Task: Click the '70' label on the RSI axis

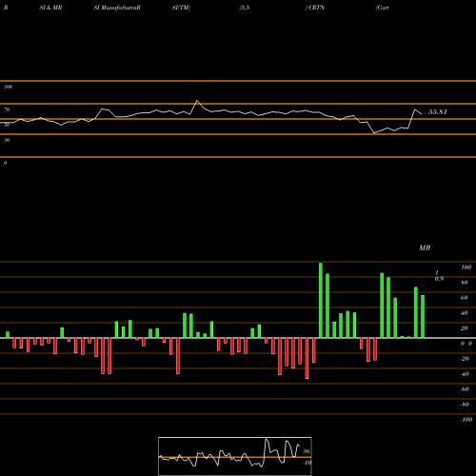Action: point(7,109)
